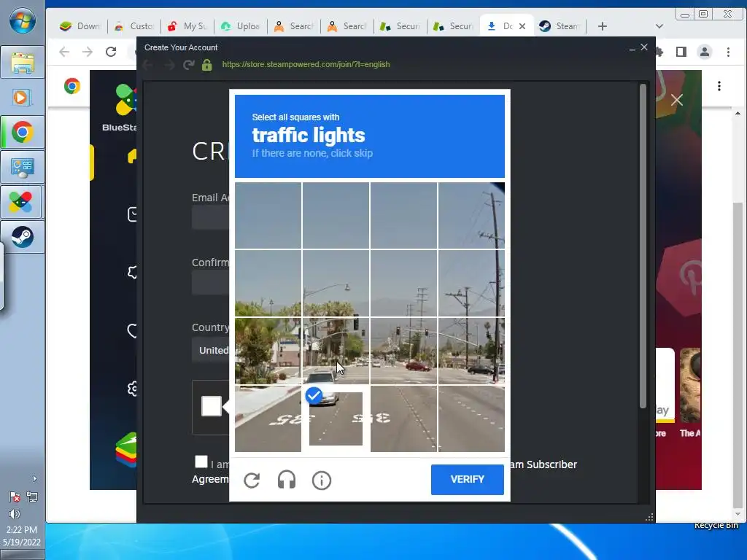Expand the Chrome tab search chevron
The image size is (747, 560).
click(659, 26)
